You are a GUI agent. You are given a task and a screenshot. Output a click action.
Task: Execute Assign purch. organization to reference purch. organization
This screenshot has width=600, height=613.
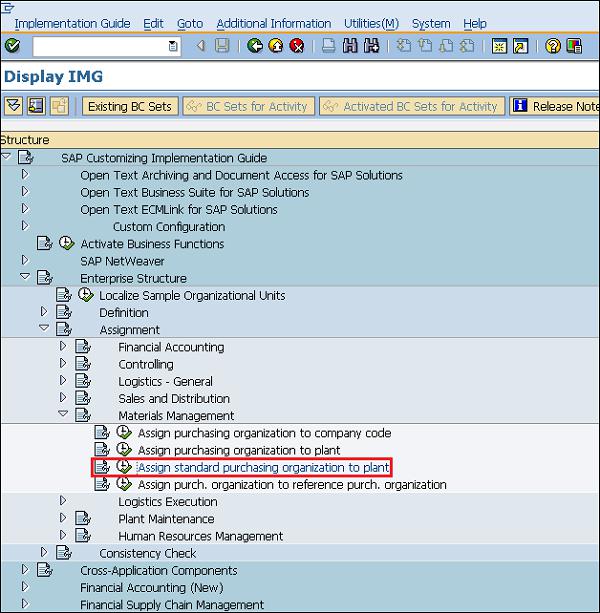coord(124,484)
